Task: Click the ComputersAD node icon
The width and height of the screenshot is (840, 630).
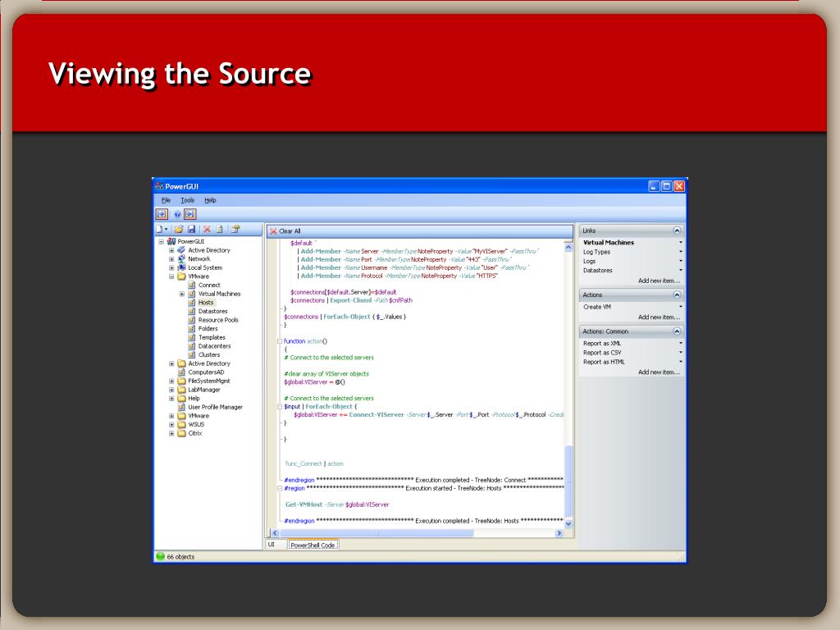Action: click(181, 372)
